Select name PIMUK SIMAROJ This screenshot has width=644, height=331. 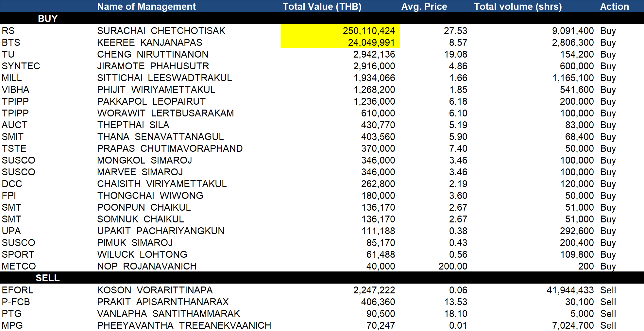coord(135,243)
